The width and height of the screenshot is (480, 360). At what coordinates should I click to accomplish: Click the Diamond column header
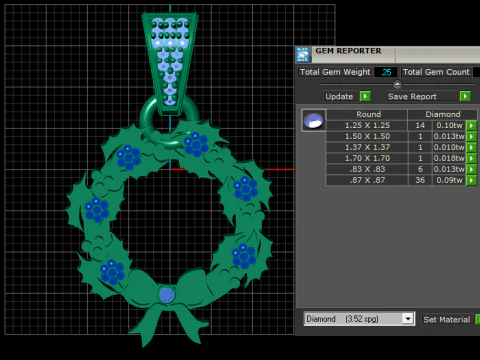point(443,114)
